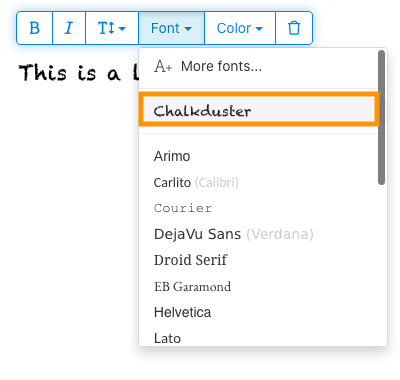Viewport: 400px width, 380px height.
Task: Toggle bold formatting with B button
Action: (35, 28)
